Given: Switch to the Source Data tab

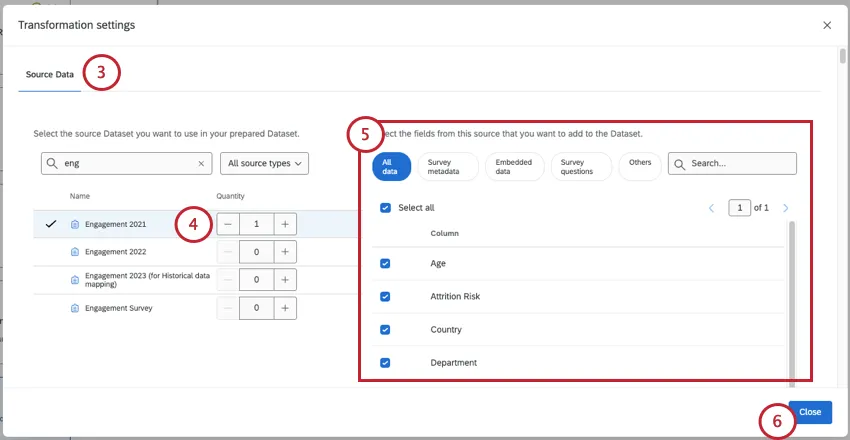Looking at the screenshot, I should 50,75.
